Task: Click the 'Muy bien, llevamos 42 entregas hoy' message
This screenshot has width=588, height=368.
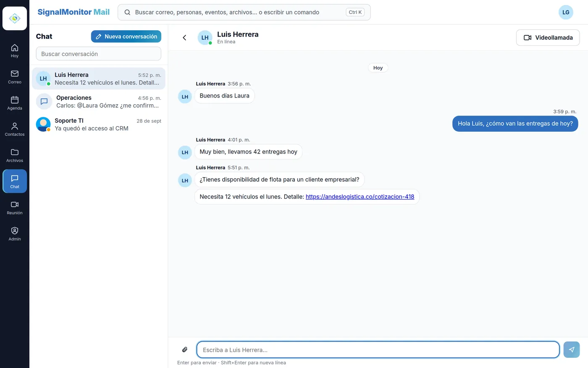Action: coord(249,152)
